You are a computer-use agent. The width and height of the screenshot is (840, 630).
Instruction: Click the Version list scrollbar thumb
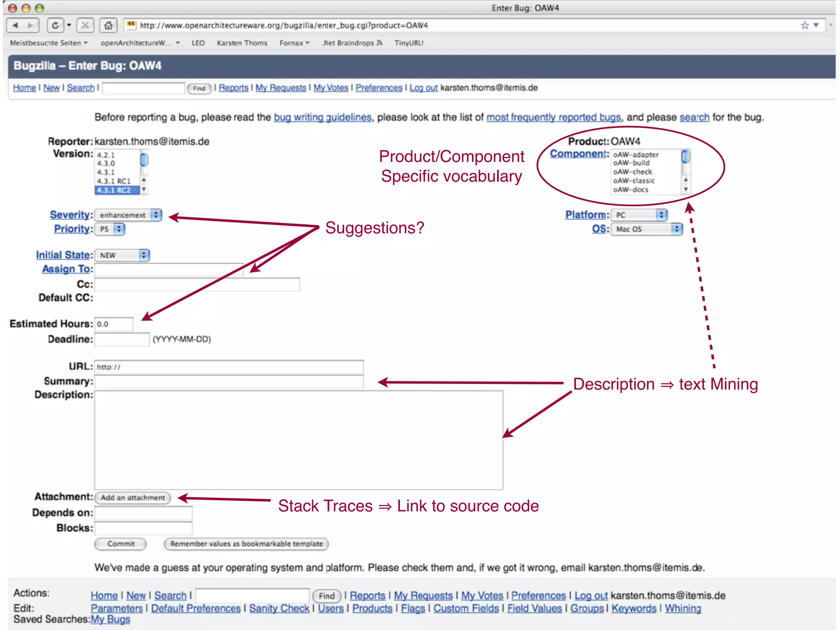144,159
